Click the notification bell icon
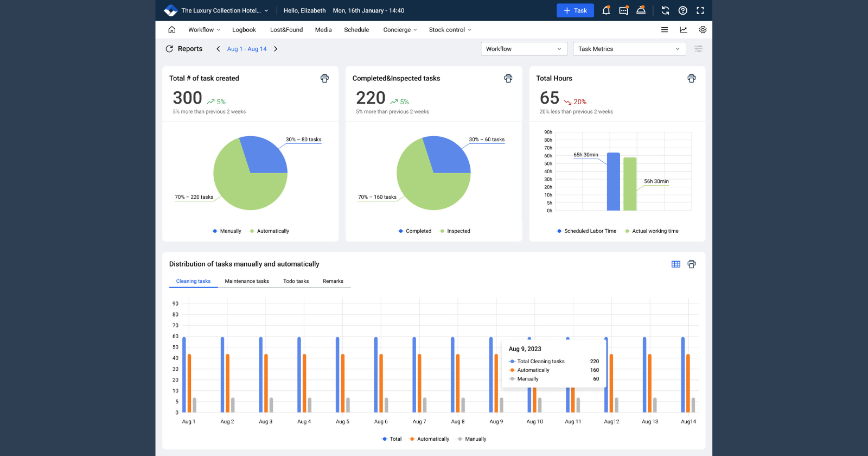 coord(606,10)
